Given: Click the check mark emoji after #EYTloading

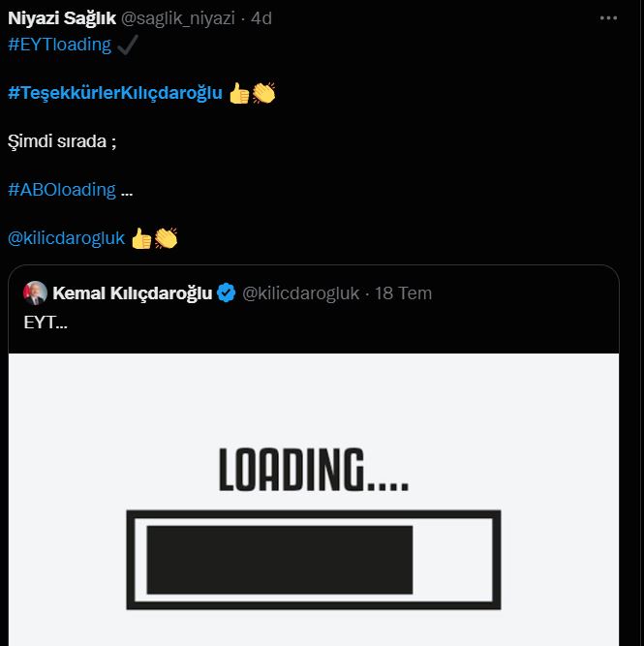Looking at the screenshot, I should [x=127, y=46].
